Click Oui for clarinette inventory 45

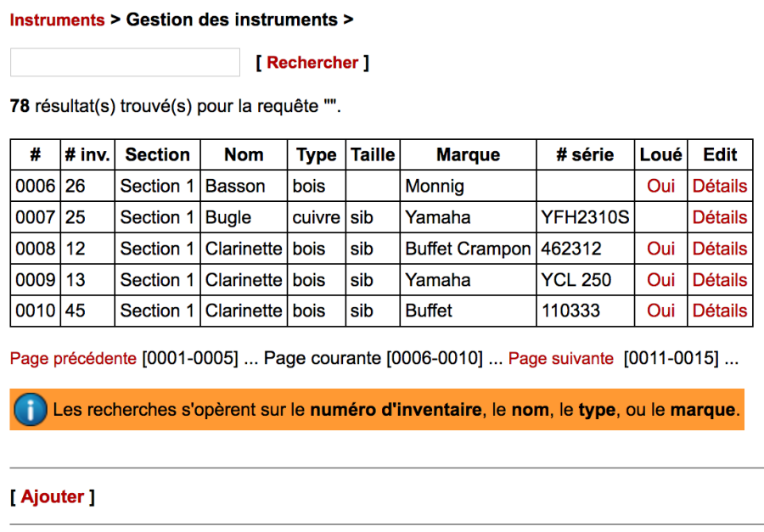click(660, 311)
